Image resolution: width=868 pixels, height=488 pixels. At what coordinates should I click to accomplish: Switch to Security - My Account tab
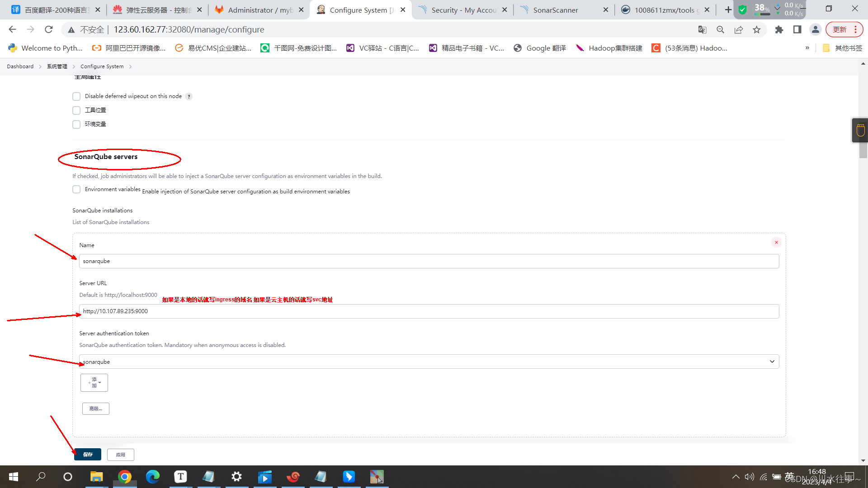click(x=463, y=10)
